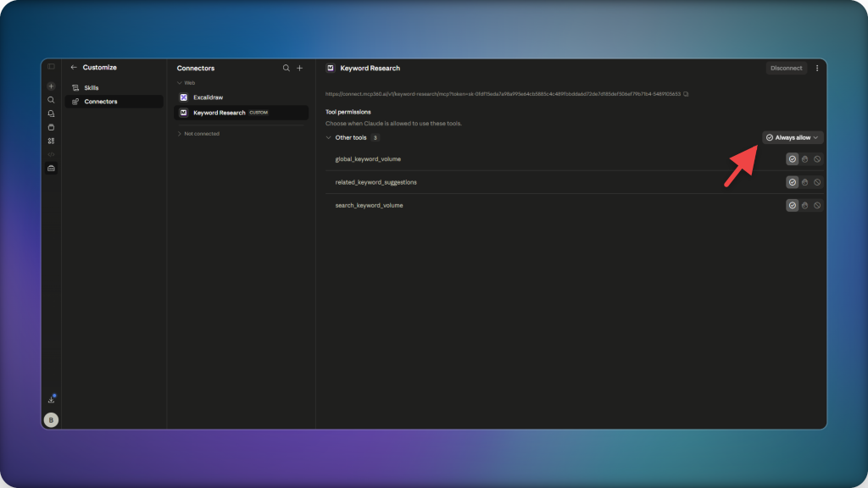Open search from the left sidebar magnifier
868x488 pixels.
(51, 100)
